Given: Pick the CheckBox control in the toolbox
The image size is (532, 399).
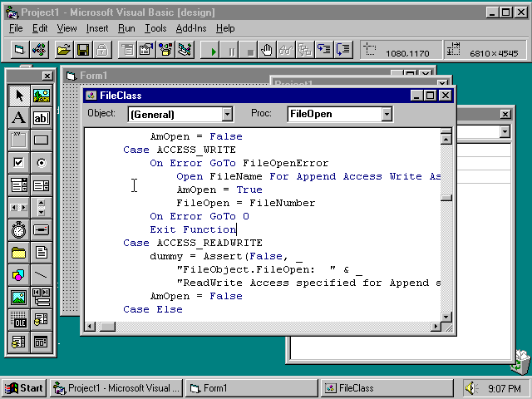Looking at the screenshot, I should [19, 162].
